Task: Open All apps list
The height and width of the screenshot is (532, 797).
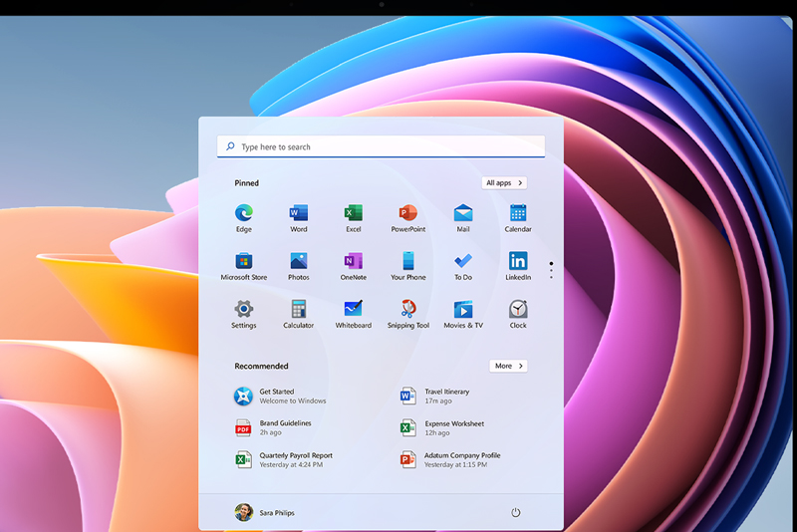Action: tap(504, 183)
